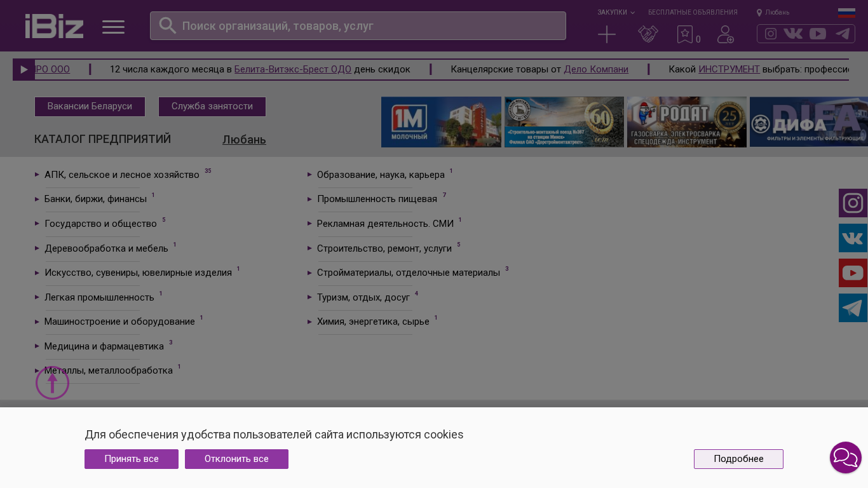Click the news ticker play button
The image size is (868, 488).
(24, 69)
